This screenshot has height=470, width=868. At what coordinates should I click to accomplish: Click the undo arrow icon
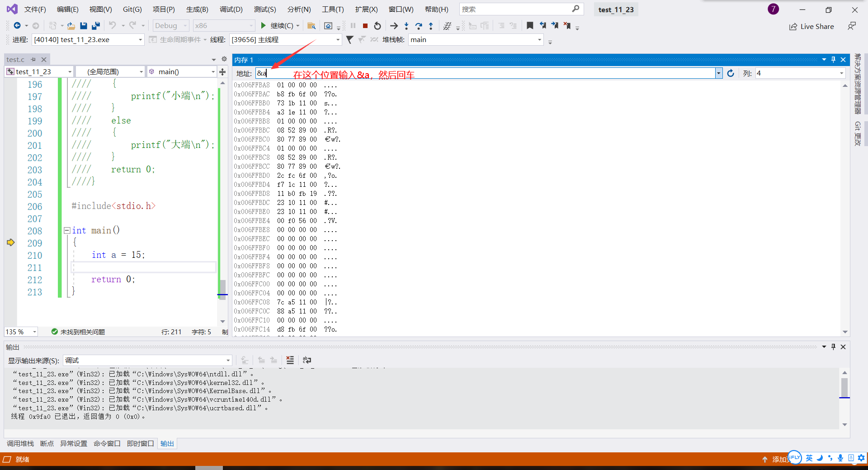tap(113, 26)
